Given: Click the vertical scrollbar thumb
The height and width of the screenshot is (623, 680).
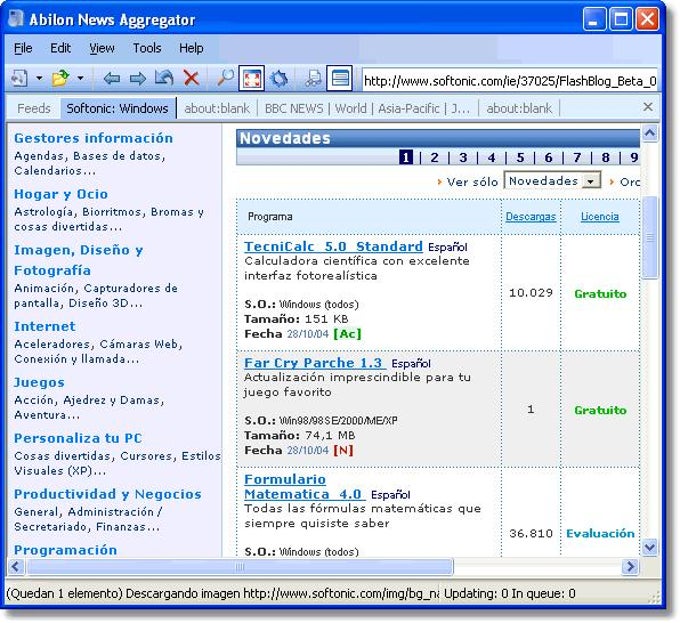Looking at the screenshot, I should 650,238.
